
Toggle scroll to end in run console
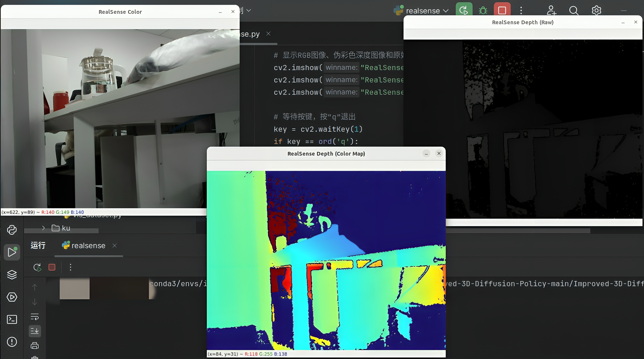[x=35, y=331]
